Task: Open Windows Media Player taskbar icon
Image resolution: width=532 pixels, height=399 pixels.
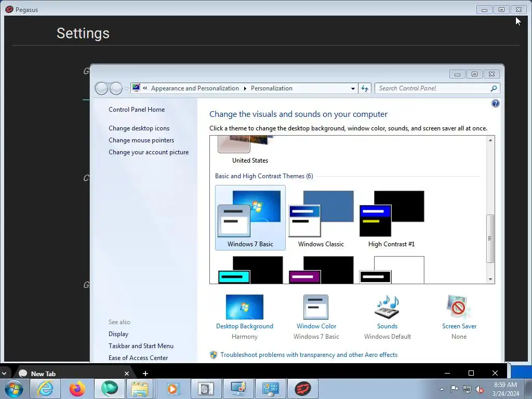Action: pyautogui.click(x=172, y=389)
